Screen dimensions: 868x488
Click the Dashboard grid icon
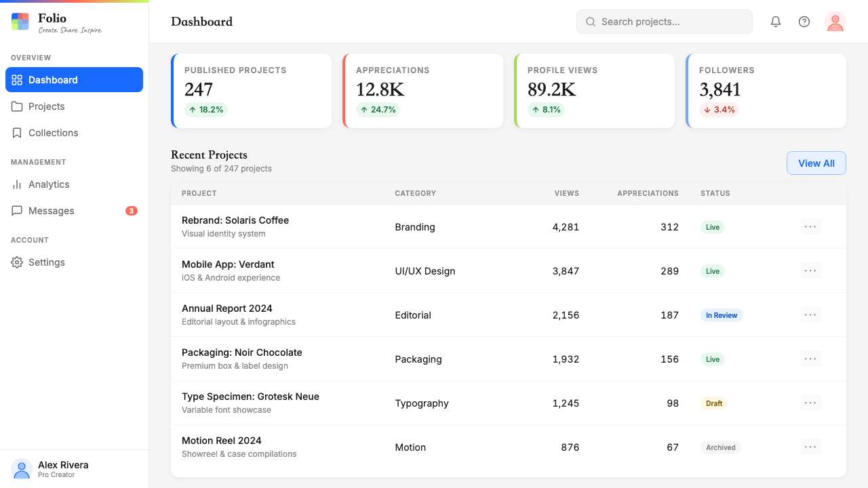coord(17,80)
